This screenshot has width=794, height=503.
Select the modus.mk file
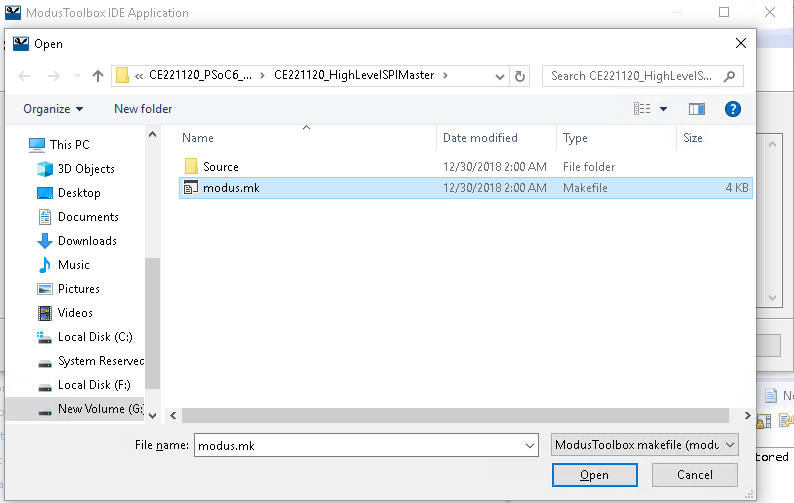pos(465,188)
